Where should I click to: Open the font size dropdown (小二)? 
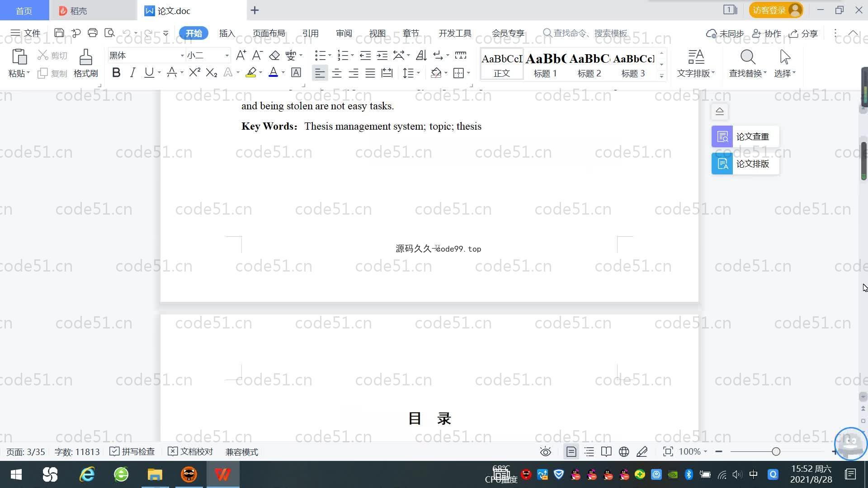click(227, 56)
